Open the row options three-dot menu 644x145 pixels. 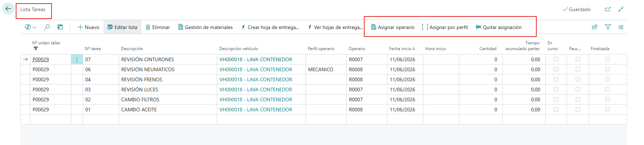tap(77, 59)
